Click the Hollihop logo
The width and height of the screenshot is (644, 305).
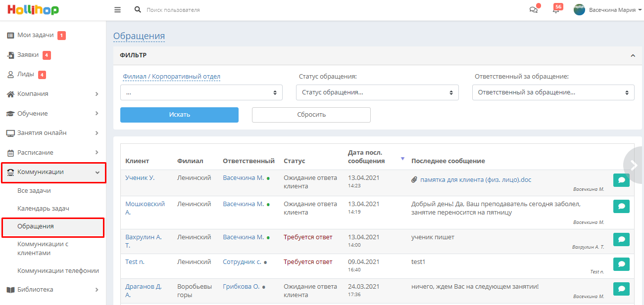(x=33, y=10)
